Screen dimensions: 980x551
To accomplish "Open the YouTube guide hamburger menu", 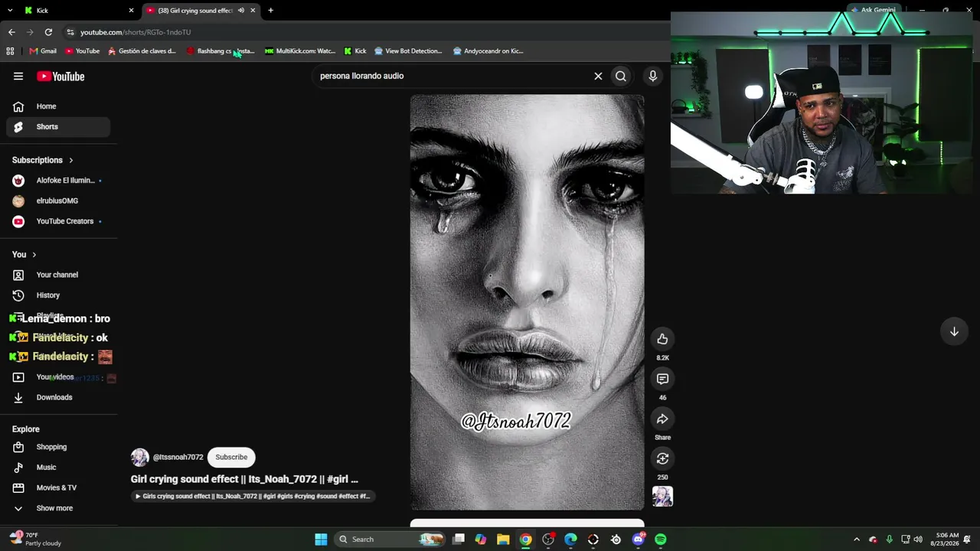I will 18,76.
